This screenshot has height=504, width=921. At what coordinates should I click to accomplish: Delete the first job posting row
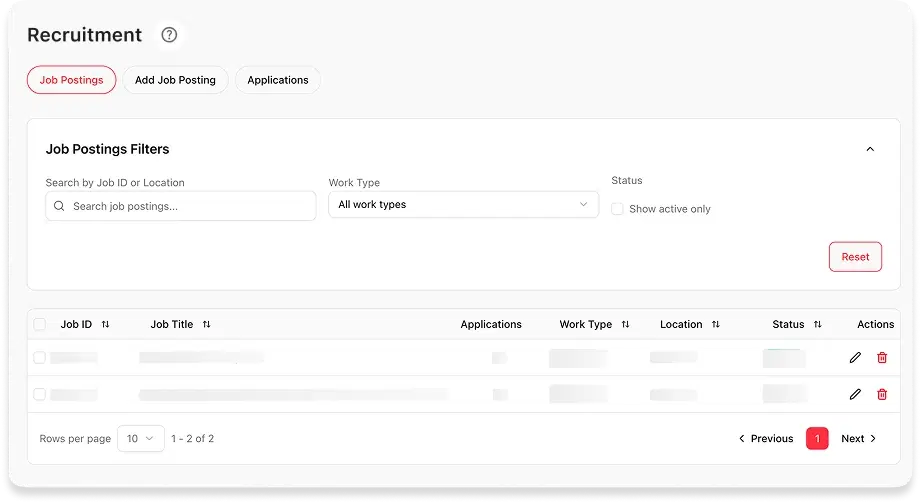coord(882,357)
